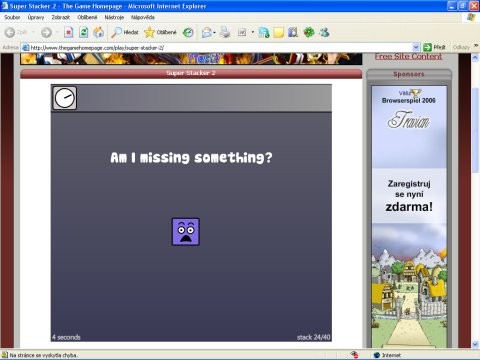The height and width of the screenshot is (360, 480).
Task: Click the Mail toolbar icon
Action: [x=207, y=32]
